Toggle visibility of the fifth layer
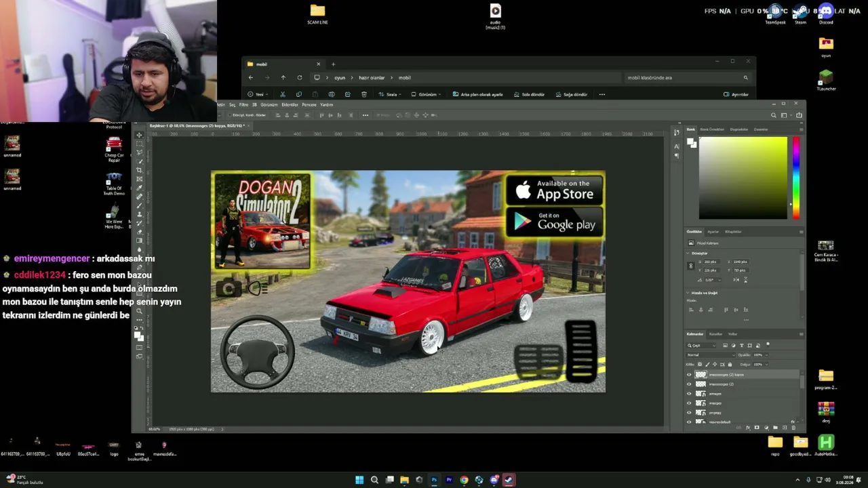 [689, 413]
